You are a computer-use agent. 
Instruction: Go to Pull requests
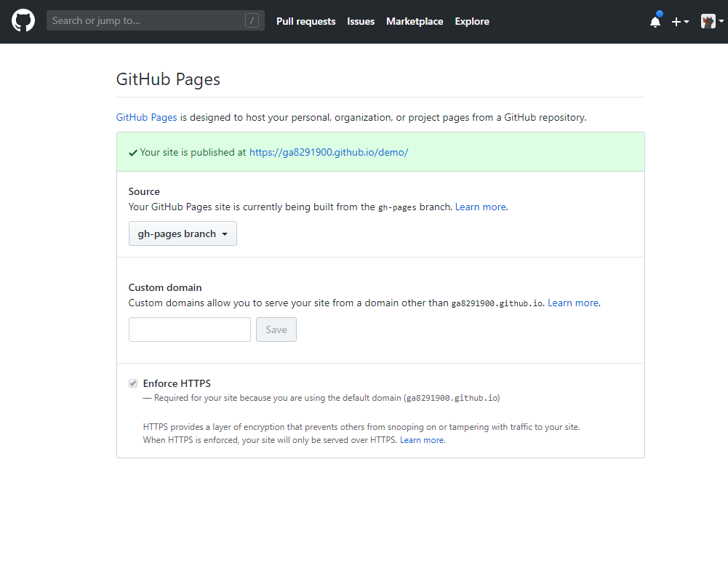(x=305, y=21)
